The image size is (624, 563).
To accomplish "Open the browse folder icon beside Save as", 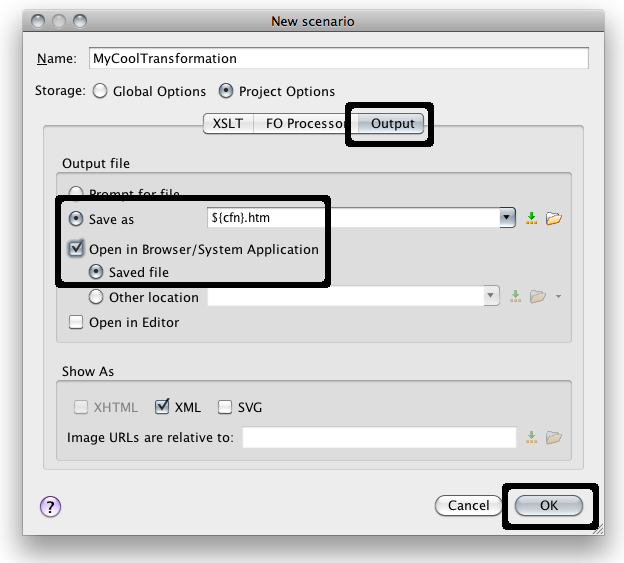I will [x=553, y=218].
